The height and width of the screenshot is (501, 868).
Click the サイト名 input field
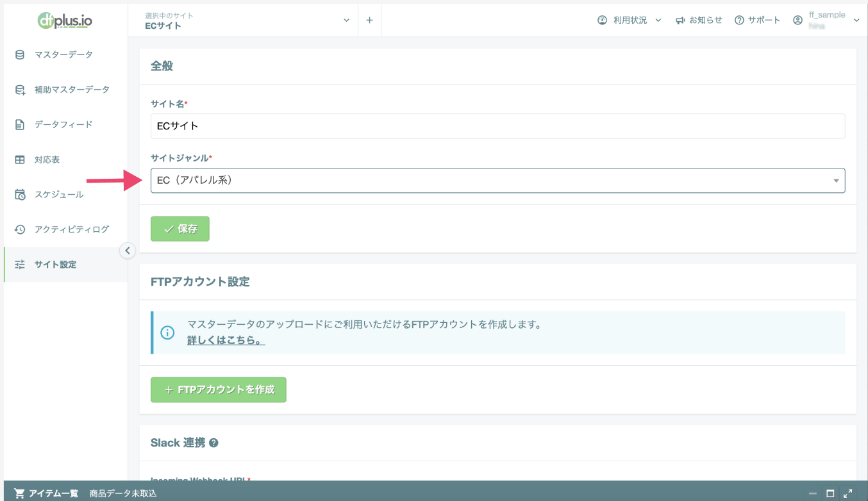click(x=497, y=126)
